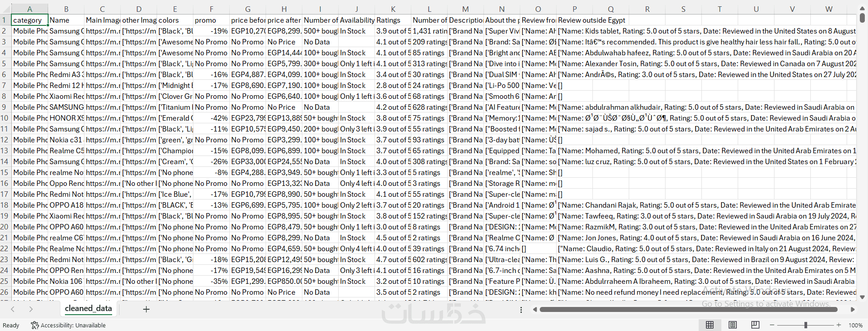Select row 10 header

point(5,118)
